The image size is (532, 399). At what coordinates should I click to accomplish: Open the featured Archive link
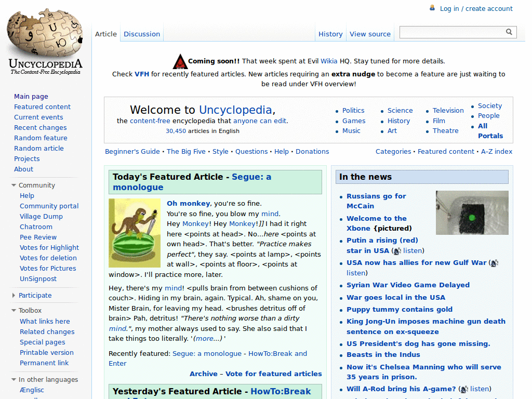[x=204, y=374]
